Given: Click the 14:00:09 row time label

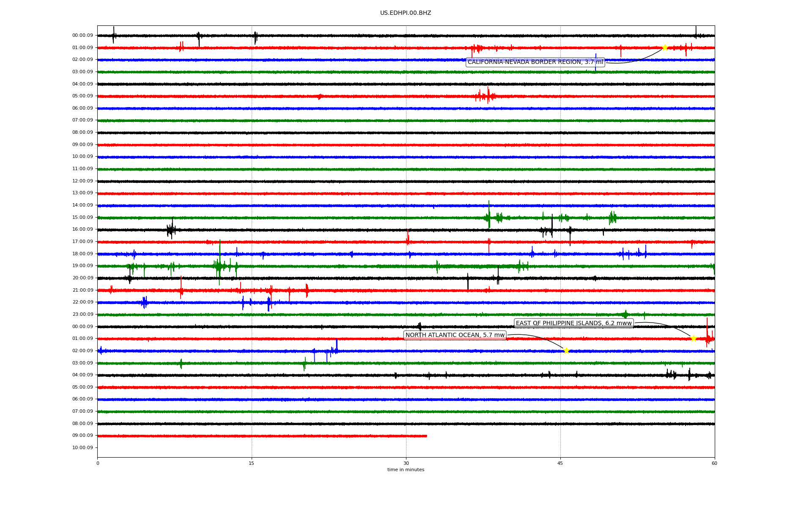Looking at the screenshot, I should [x=82, y=205].
